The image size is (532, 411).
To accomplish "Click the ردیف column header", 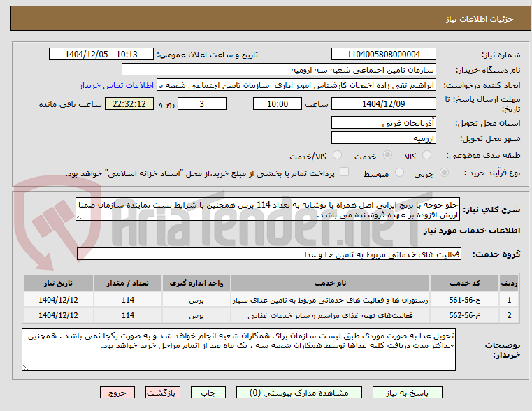I will pos(509,283).
